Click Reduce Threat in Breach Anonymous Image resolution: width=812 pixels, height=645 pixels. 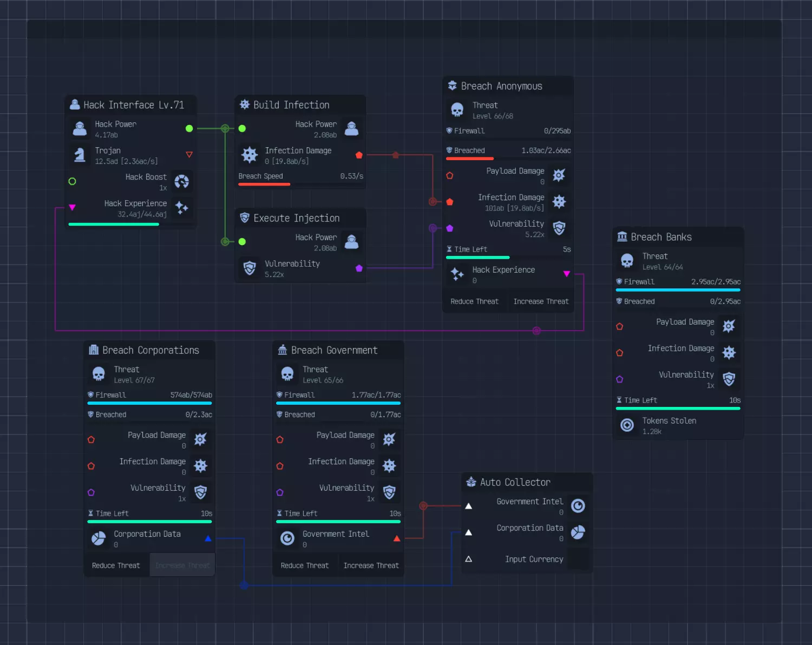[x=475, y=301]
